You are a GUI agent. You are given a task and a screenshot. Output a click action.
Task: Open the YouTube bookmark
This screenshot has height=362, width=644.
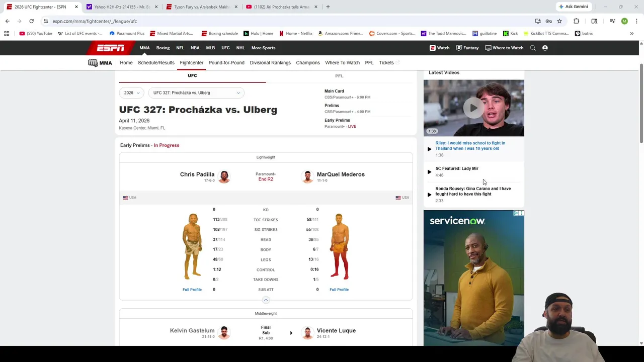(36, 33)
